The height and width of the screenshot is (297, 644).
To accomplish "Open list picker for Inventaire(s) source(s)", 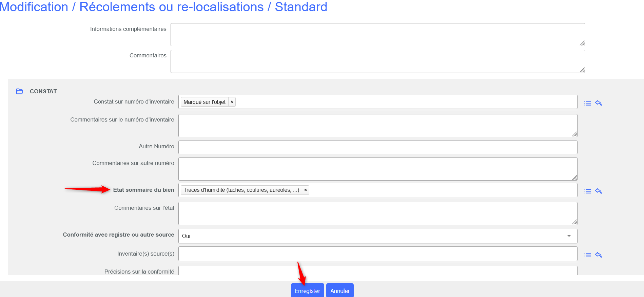I will tap(587, 255).
